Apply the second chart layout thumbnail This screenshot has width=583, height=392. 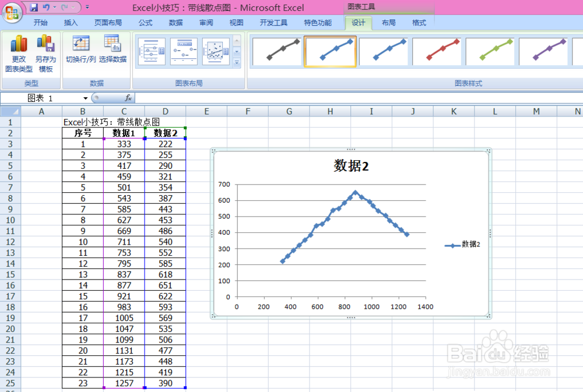(x=184, y=51)
